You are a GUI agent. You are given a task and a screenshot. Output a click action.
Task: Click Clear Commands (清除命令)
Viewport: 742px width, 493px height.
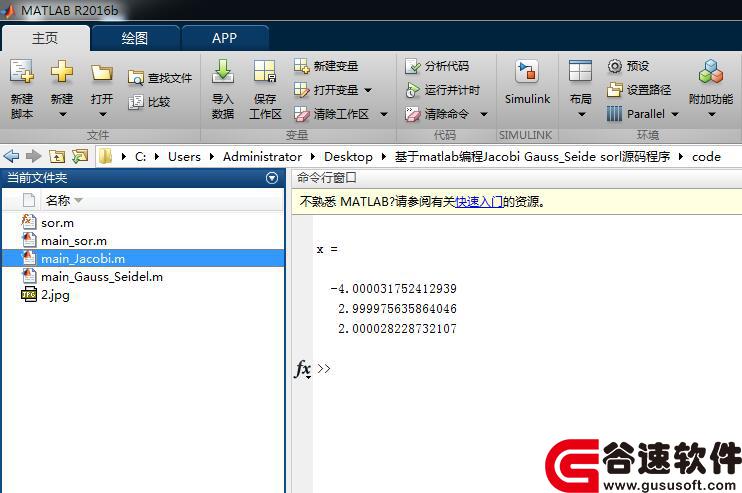tap(437, 114)
